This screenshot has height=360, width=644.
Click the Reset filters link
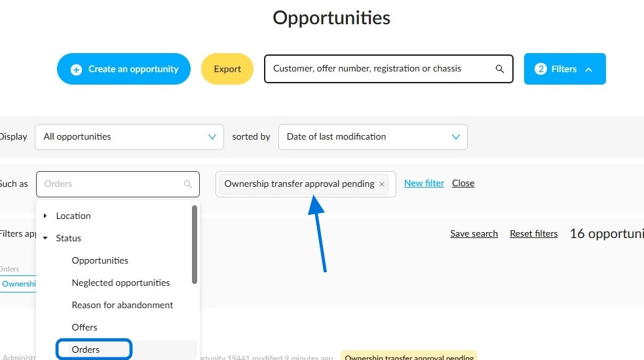[x=533, y=233]
